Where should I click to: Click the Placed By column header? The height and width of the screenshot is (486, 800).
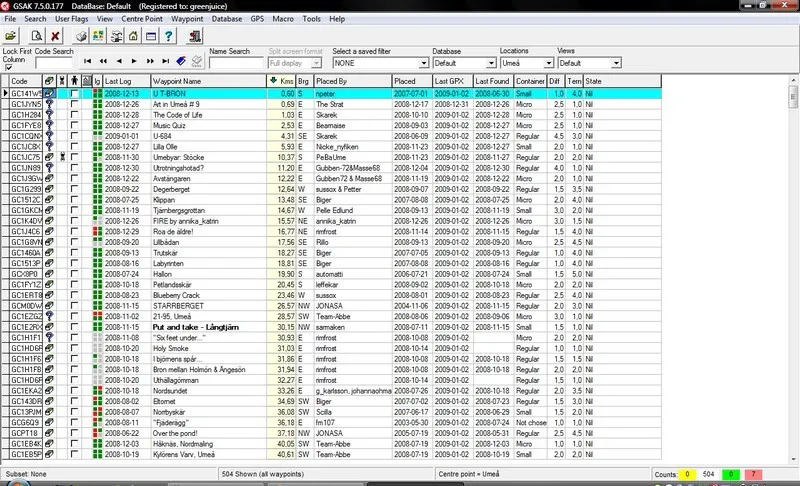pos(350,80)
